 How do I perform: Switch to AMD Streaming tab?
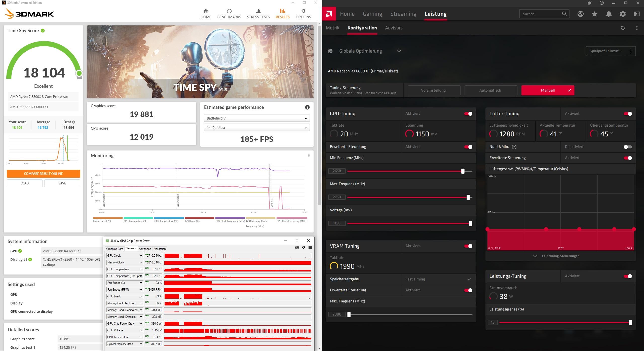(x=403, y=14)
